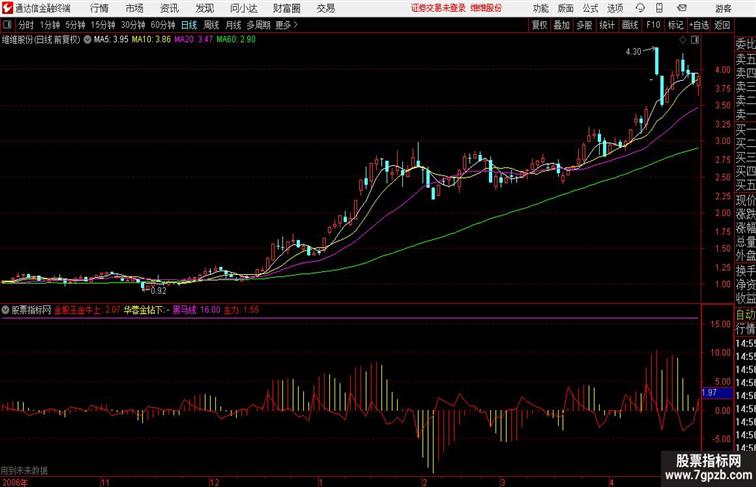Viewport: 756px width, 487px height.
Task: Open the 发现 menu
Action: [204, 8]
